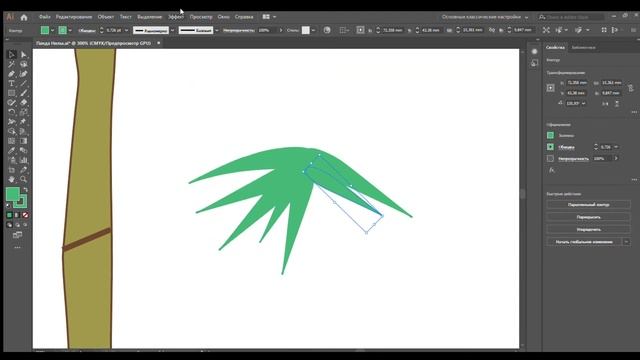Open fill color dropdown in control bar
The image size is (640, 360).
pos(52,30)
